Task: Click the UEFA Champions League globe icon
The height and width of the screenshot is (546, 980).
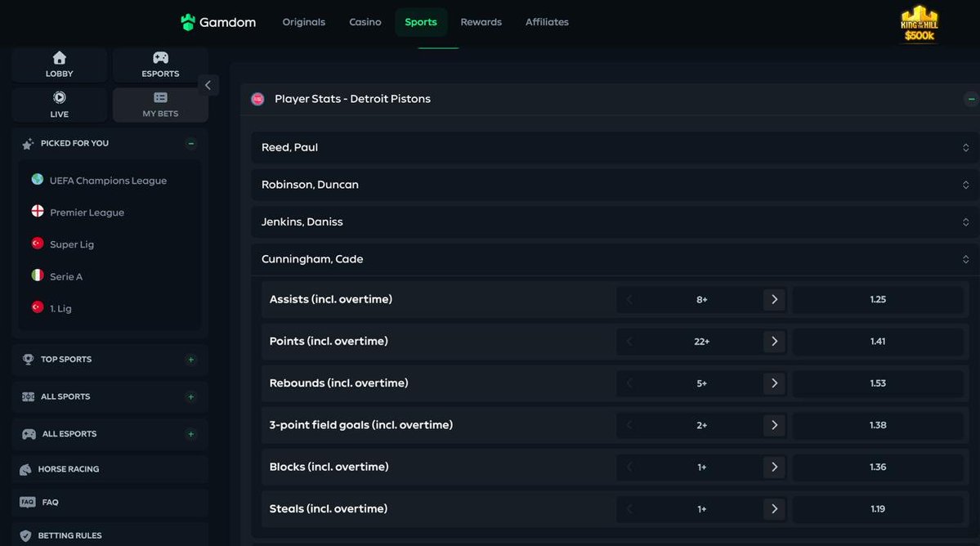Action: click(38, 180)
